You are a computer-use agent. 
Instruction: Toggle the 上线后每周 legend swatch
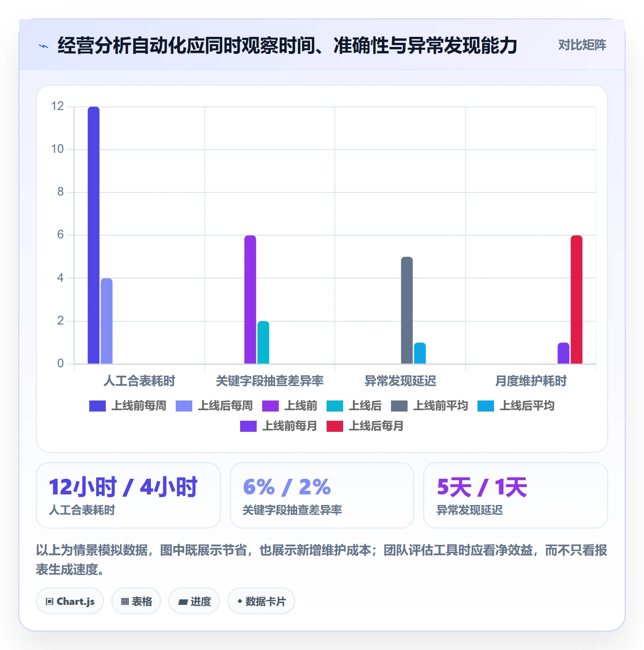[x=184, y=406]
